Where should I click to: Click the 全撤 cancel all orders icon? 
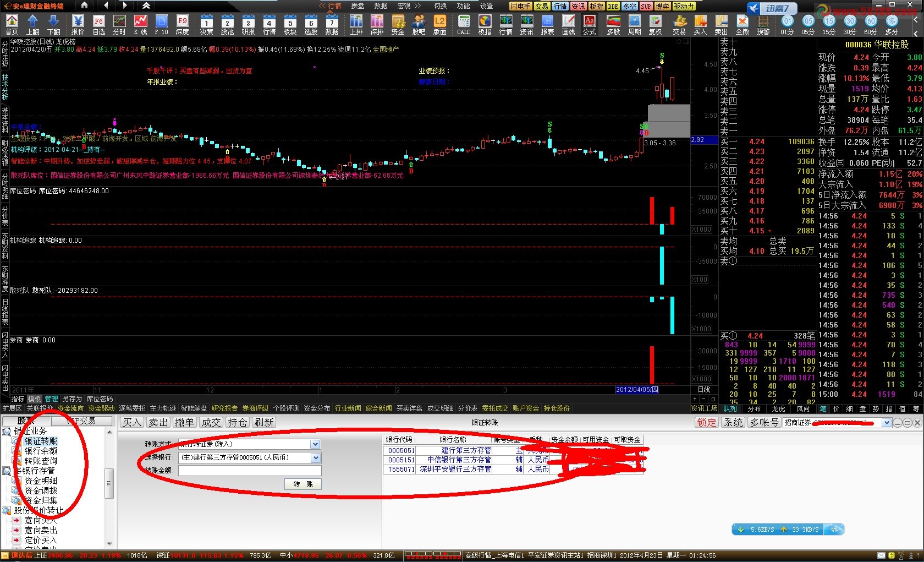click(742, 24)
